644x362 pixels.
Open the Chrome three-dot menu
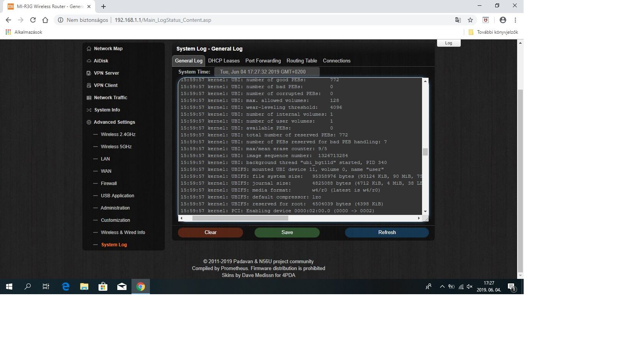(515, 20)
